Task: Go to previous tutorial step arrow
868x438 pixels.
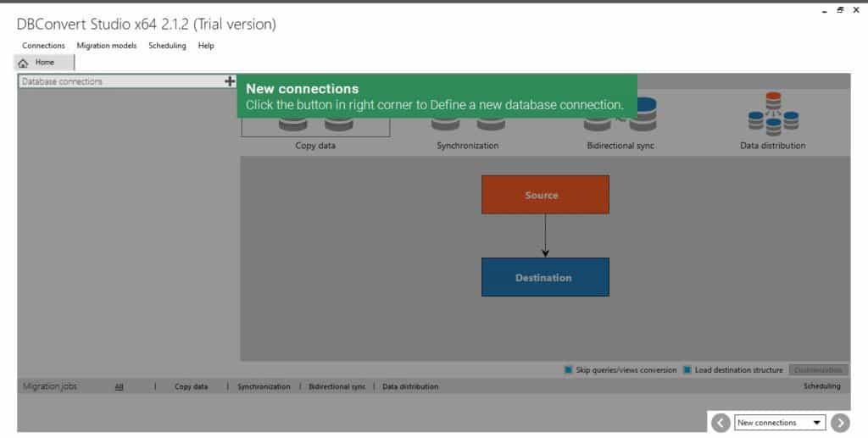Action: point(721,423)
